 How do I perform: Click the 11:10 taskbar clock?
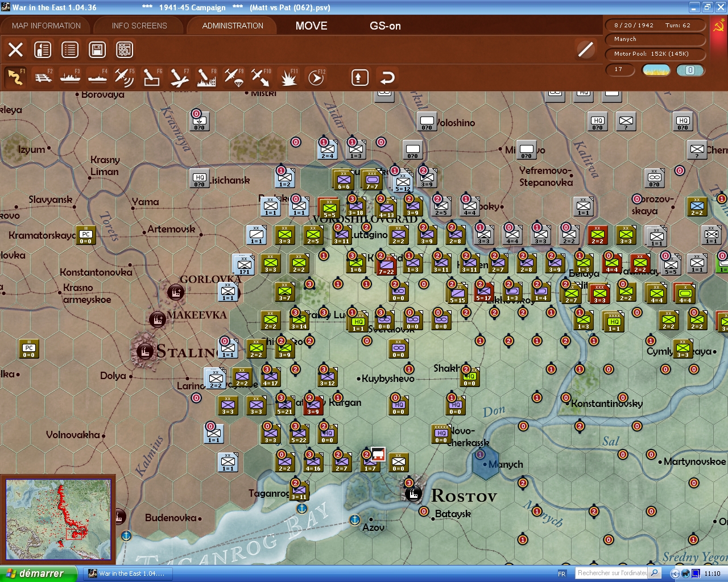(x=713, y=573)
